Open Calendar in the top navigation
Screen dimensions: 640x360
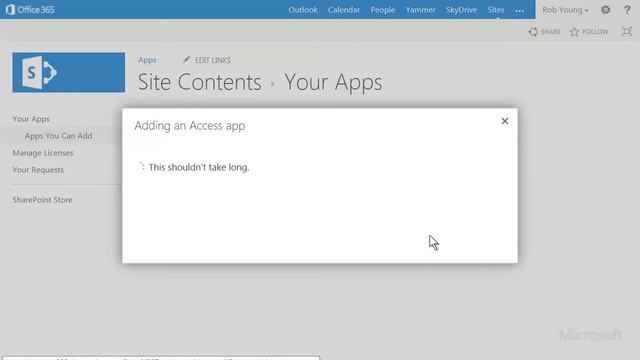344,10
